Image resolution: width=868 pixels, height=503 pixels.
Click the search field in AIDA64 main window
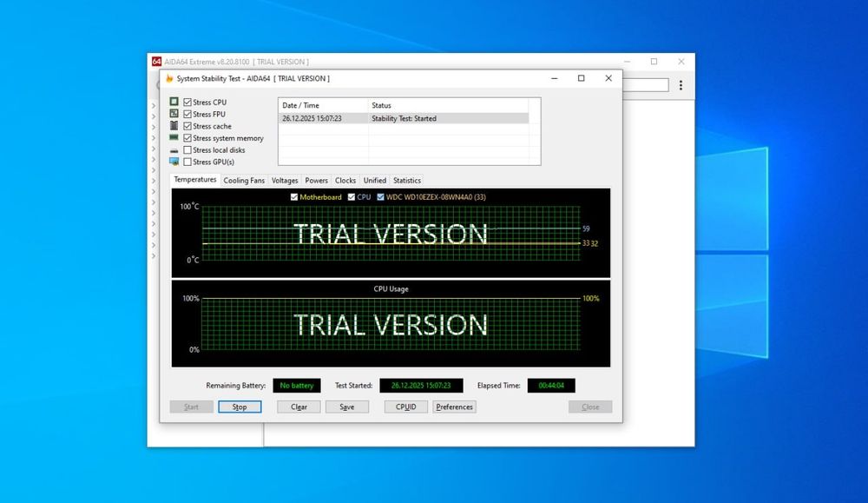click(x=646, y=85)
